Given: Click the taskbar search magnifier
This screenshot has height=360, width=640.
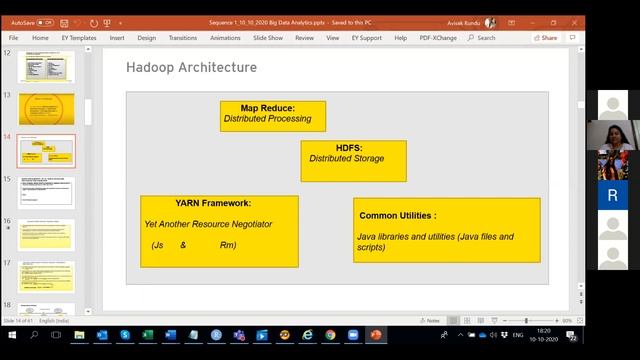Looking at the screenshot, I should click(x=34, y=335).
